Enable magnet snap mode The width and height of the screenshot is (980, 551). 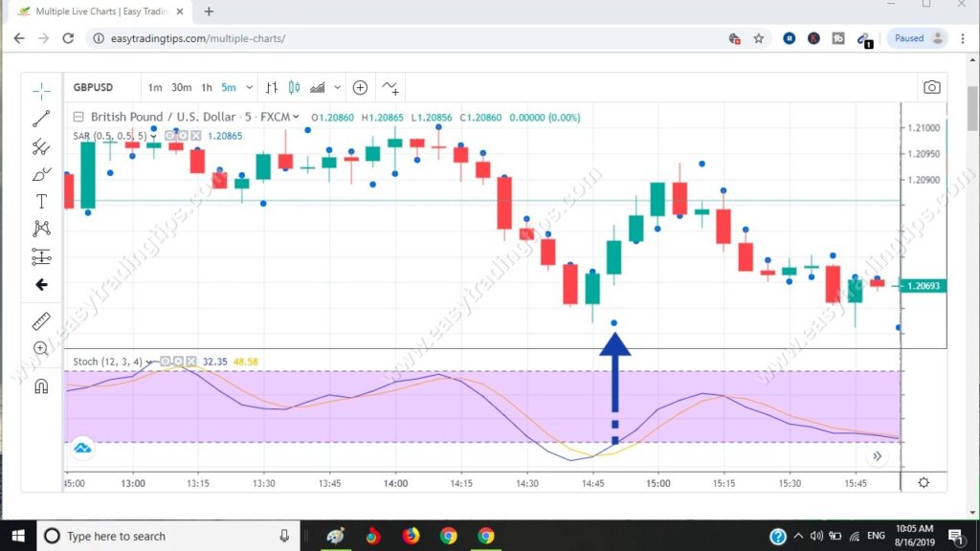[x=42, y=386]
